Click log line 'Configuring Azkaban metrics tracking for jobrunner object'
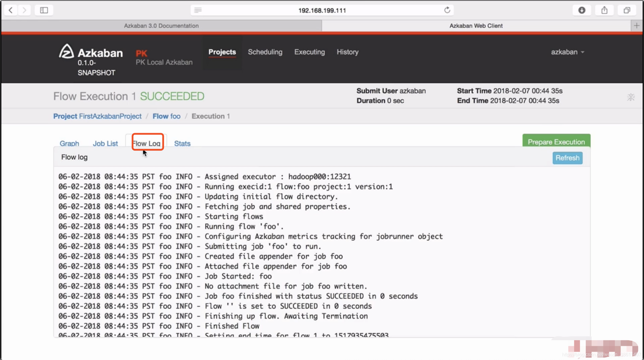644x360 pixels. pos(251,236)
